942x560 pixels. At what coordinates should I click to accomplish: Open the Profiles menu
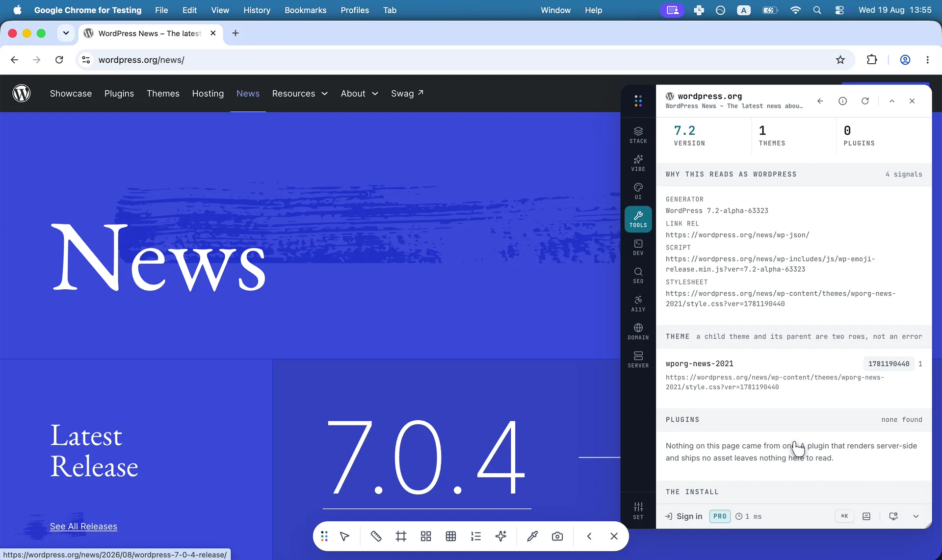(355, 10)
